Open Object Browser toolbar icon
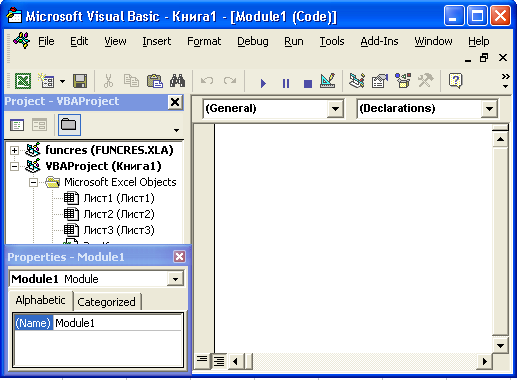 (x=403, y=81)
